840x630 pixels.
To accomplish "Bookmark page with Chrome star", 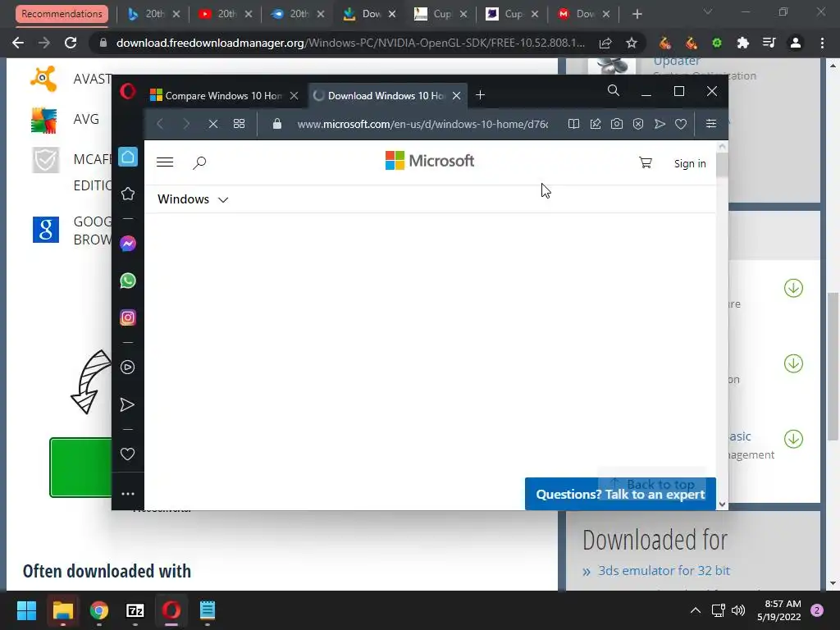I will [x=632, y=43].
